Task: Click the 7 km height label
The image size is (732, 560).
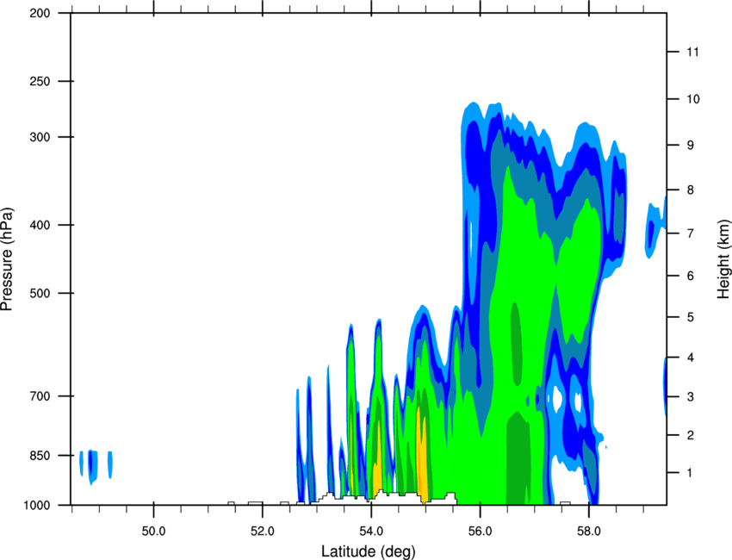Action: click(x=690, y=233)
